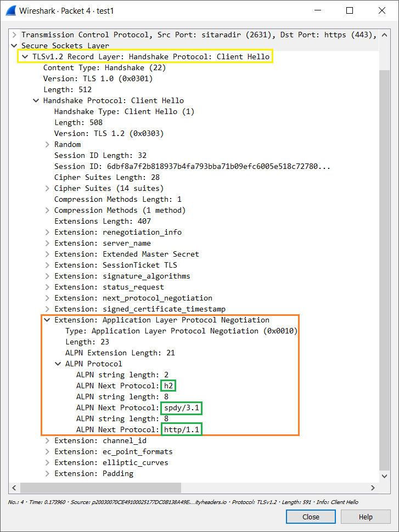Click the Close button
Viewport: 399px width, 532px height.
click(311, 517)
